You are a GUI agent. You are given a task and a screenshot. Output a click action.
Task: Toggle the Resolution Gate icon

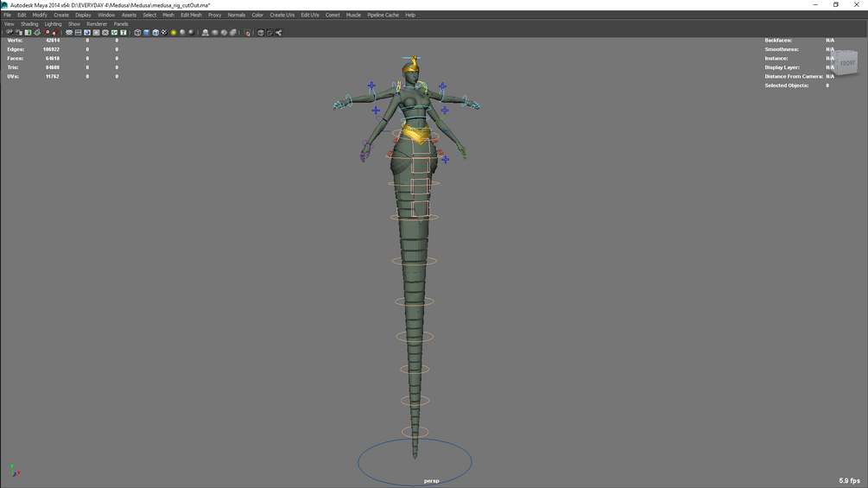[x=87, y=33]
